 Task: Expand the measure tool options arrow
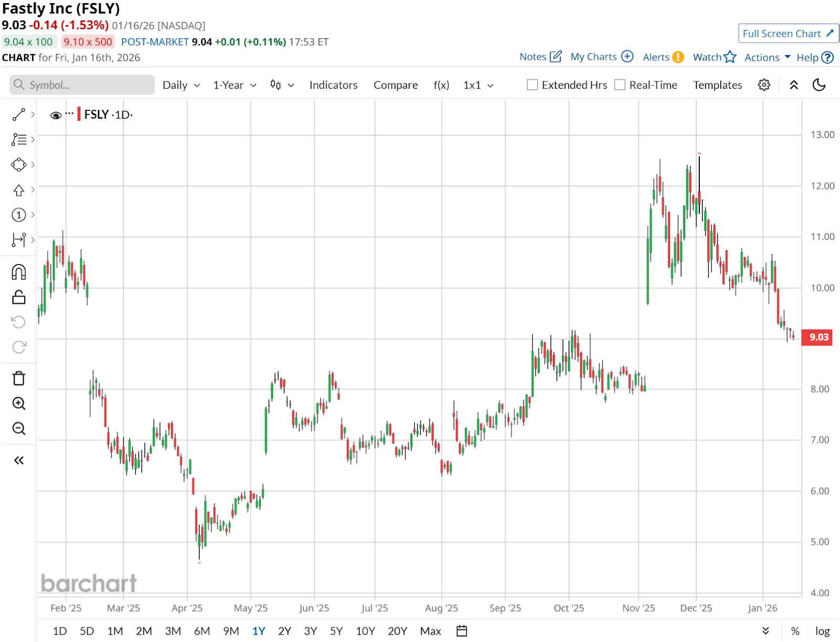[33, 240]
